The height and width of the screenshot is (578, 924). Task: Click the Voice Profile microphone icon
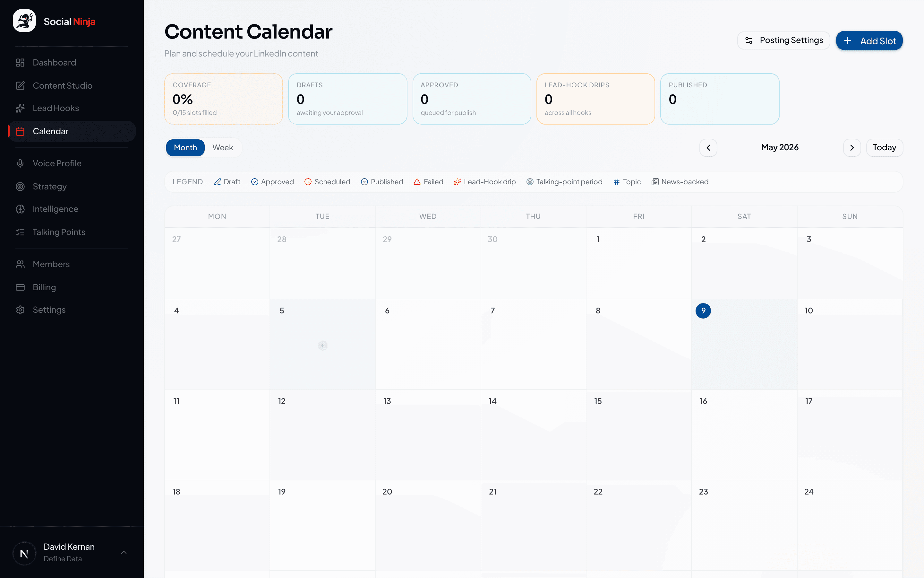[x=20, y=163]
